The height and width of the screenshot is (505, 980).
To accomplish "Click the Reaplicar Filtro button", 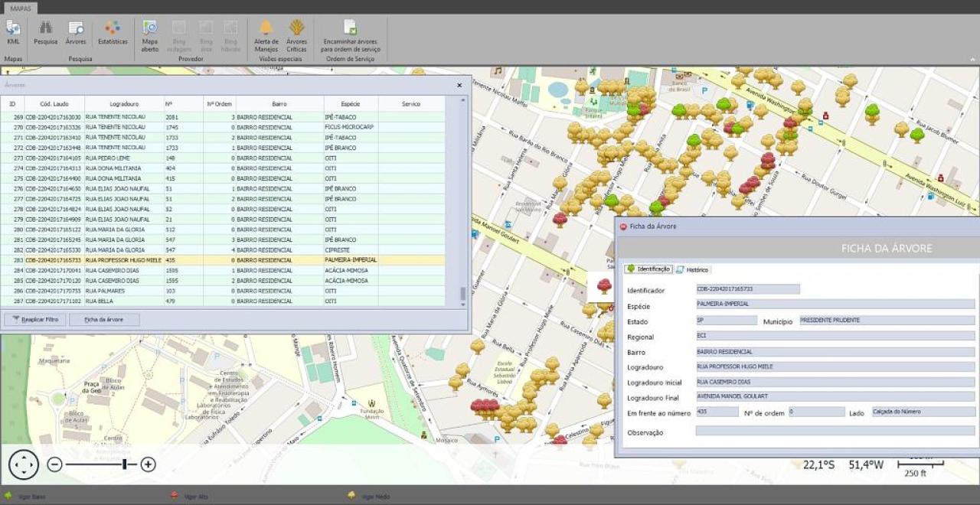I will (x=34, y=319).
